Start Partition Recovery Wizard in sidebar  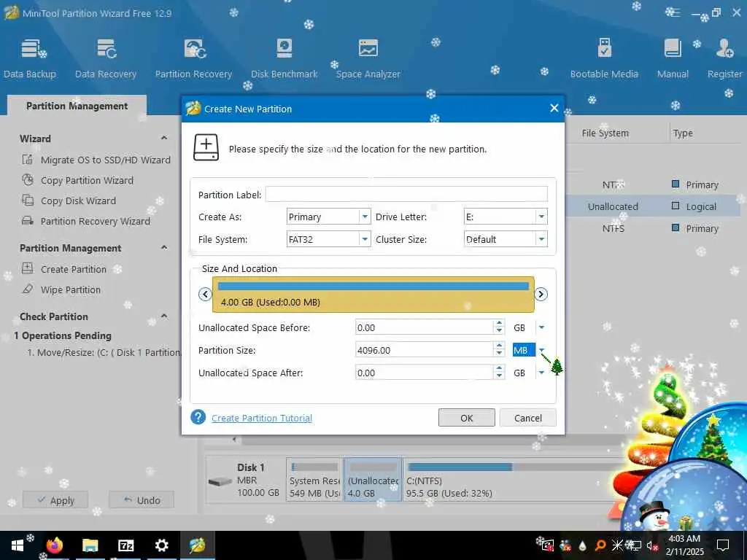96,222
